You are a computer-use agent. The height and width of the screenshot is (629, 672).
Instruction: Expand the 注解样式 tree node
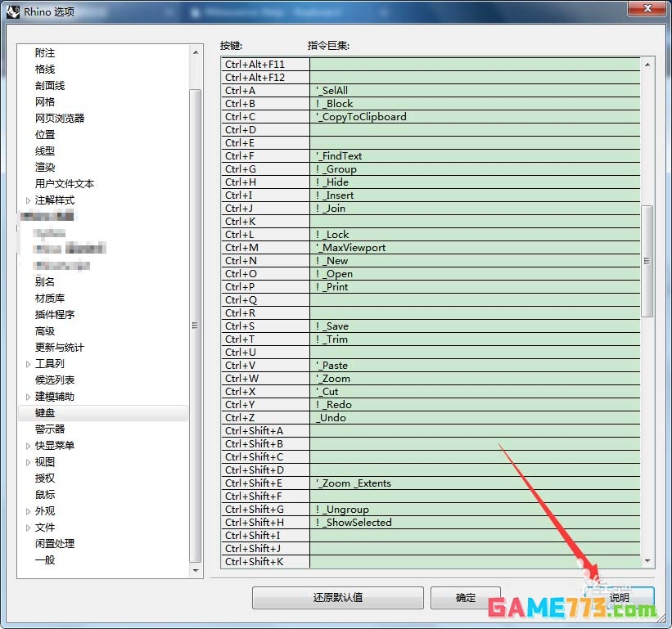29,200
